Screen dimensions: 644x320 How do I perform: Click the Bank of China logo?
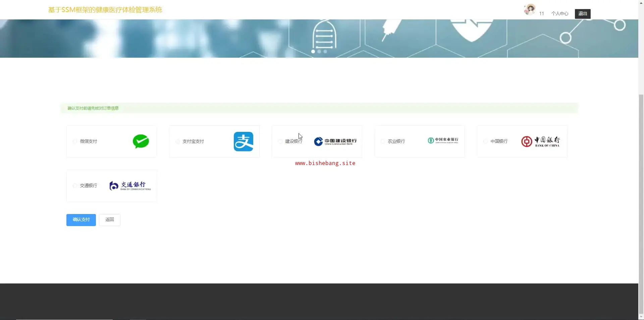tap(540, 142)
